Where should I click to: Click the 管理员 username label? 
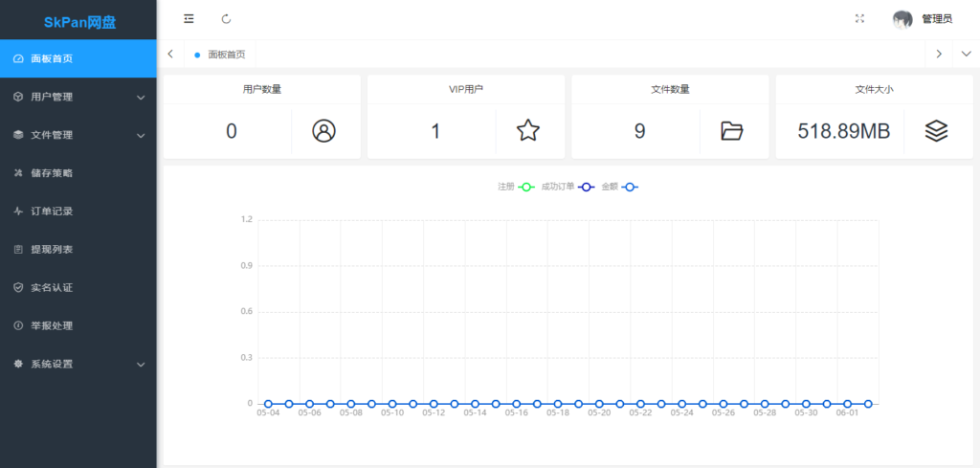(937, 19)
